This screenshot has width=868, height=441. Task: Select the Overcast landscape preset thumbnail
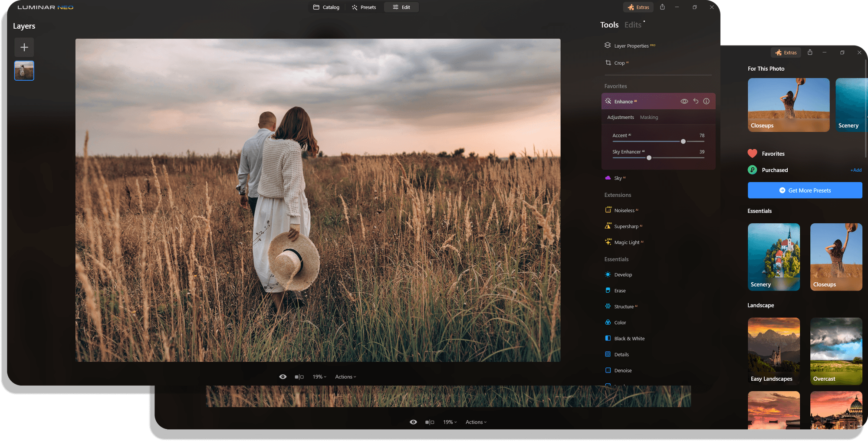pyautogui.click(x=836, y=350)
